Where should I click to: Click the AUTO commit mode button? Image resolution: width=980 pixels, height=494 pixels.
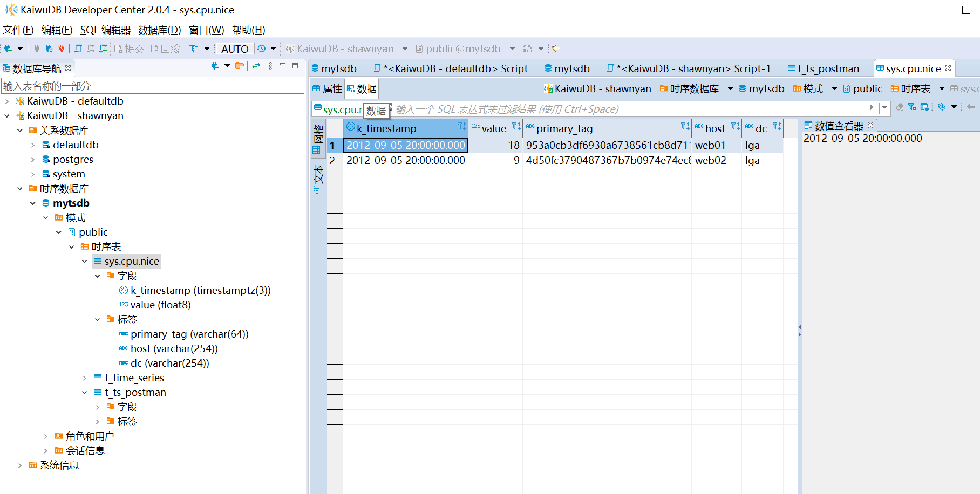click(x=235, y=49)
